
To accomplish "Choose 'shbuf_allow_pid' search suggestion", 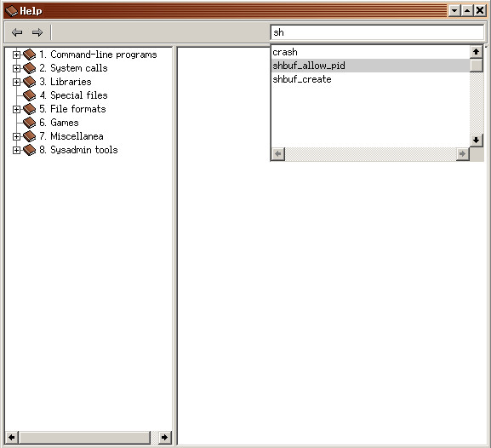I will click(370, 66).
